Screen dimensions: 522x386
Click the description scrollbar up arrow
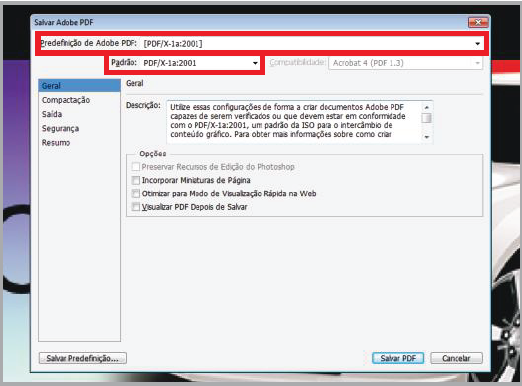[426, 107]
